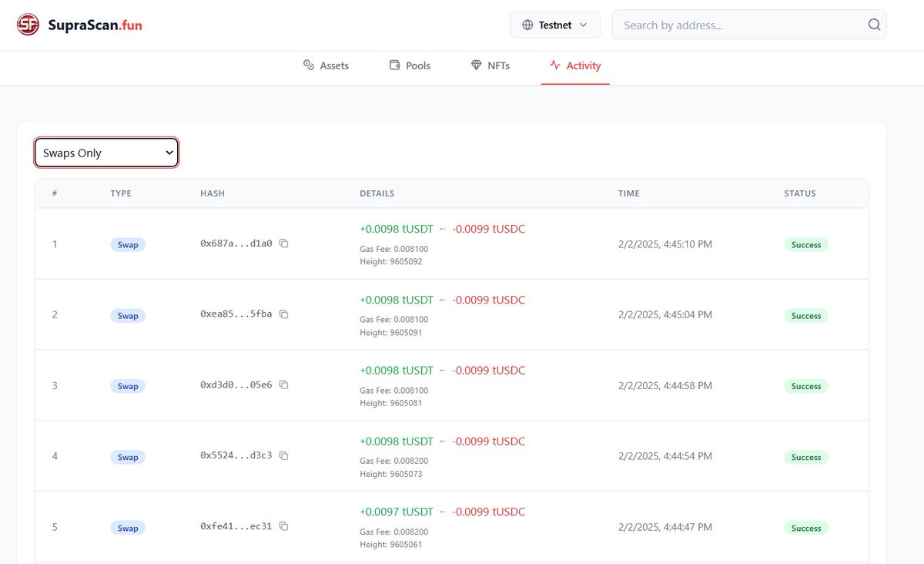This screenshot has height=564, width=924.
Task: Switch to the NFTs tab
Action: coord(490,65)
